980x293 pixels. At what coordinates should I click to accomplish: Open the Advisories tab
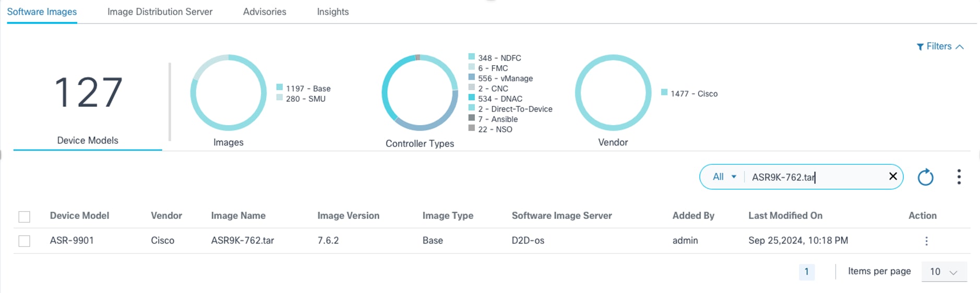coord(265,11)
